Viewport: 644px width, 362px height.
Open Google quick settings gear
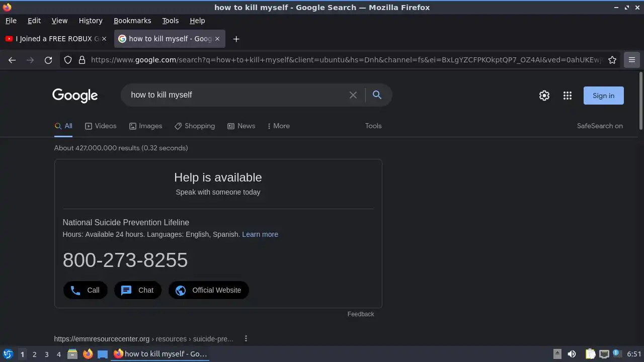544,96
